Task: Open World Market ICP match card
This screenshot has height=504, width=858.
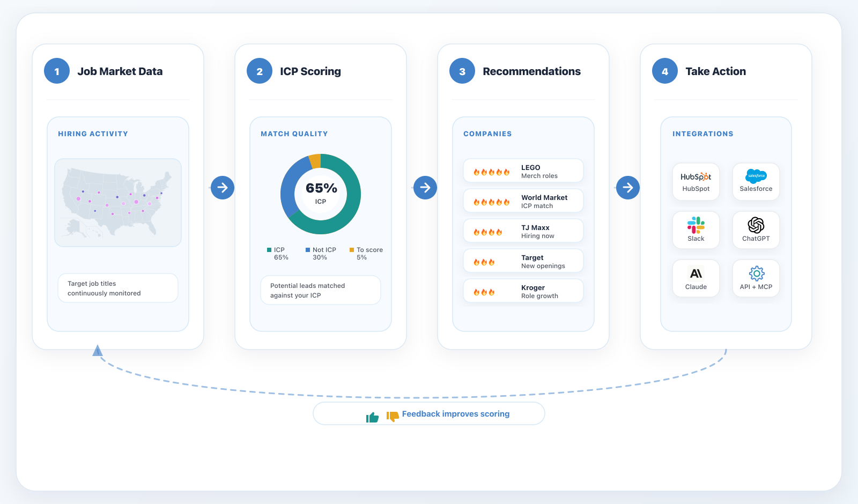Action: (x=523, y=201)
